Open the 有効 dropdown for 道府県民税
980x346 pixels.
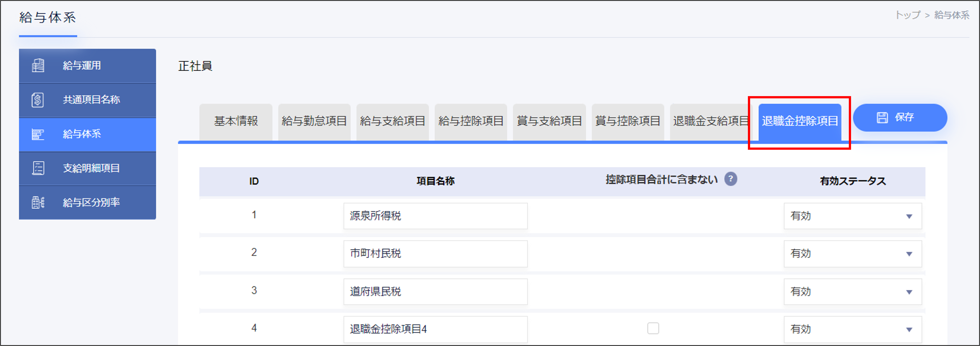[x=852, y=291]
